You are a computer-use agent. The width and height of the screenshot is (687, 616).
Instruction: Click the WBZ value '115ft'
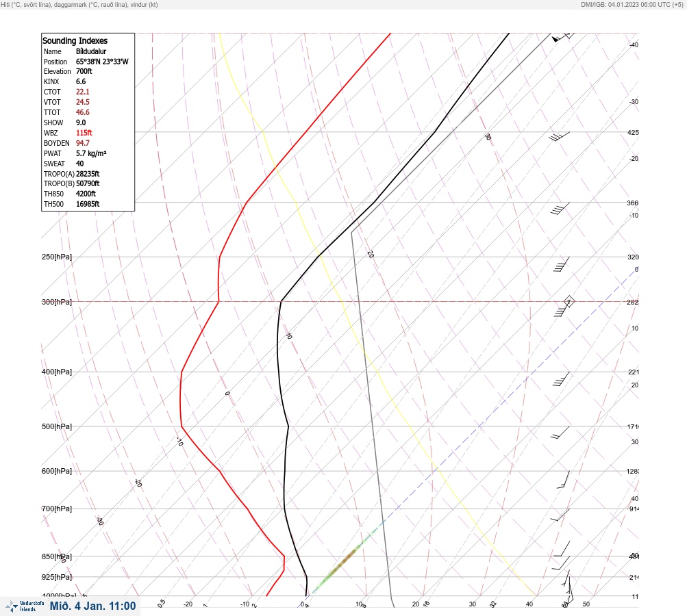point(84,133)
